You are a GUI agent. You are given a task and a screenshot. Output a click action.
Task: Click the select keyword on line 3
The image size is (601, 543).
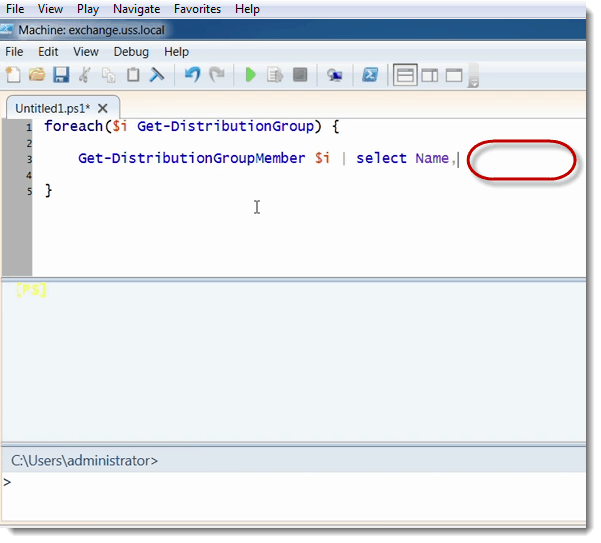381,158
